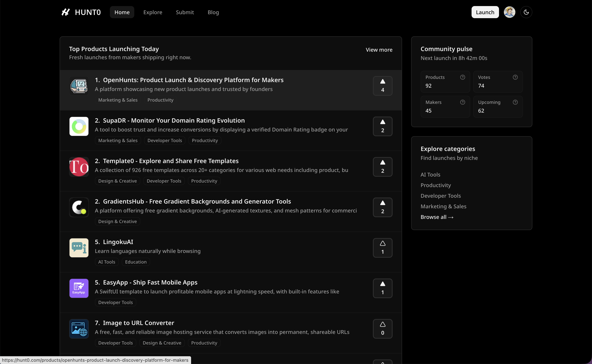Click Education tag under LingokuAI
The height and width of the screenshot is (364, 592).
pos(136,262)
